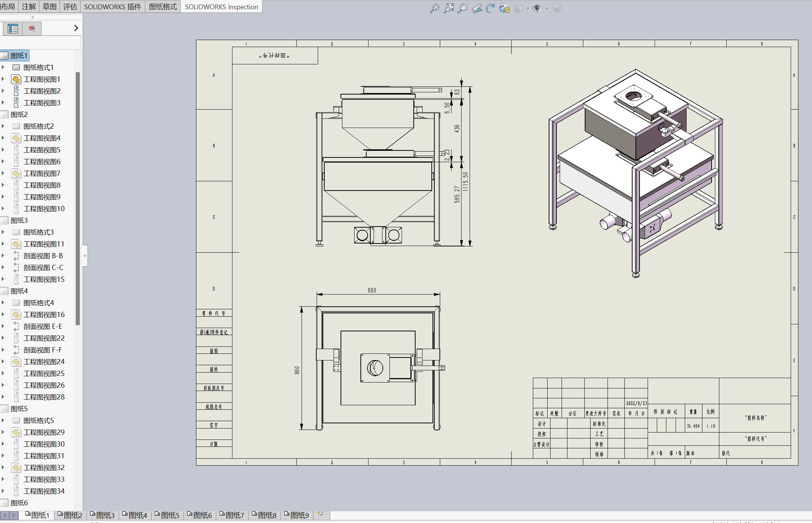This screenshot has width=812, height=523.
Task: Open the SOLIDWORKS 插件 ribbon tab
Action: click(x=113, y=7)
